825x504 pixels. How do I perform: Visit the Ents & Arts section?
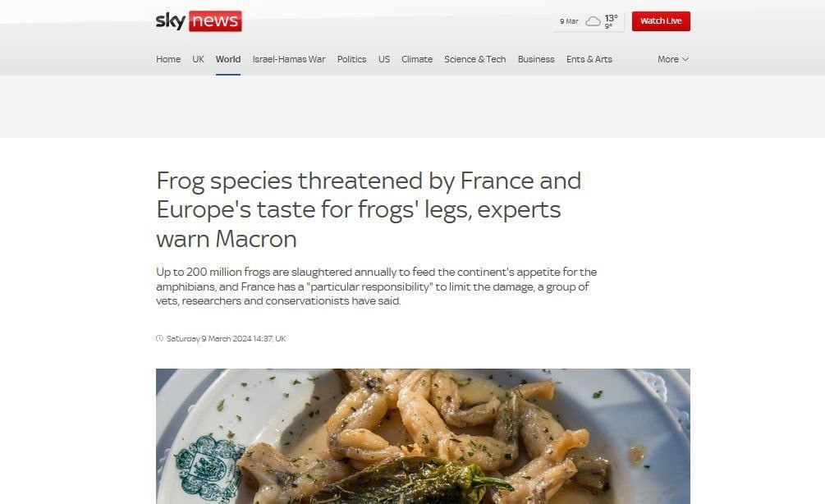pos(589,59)
